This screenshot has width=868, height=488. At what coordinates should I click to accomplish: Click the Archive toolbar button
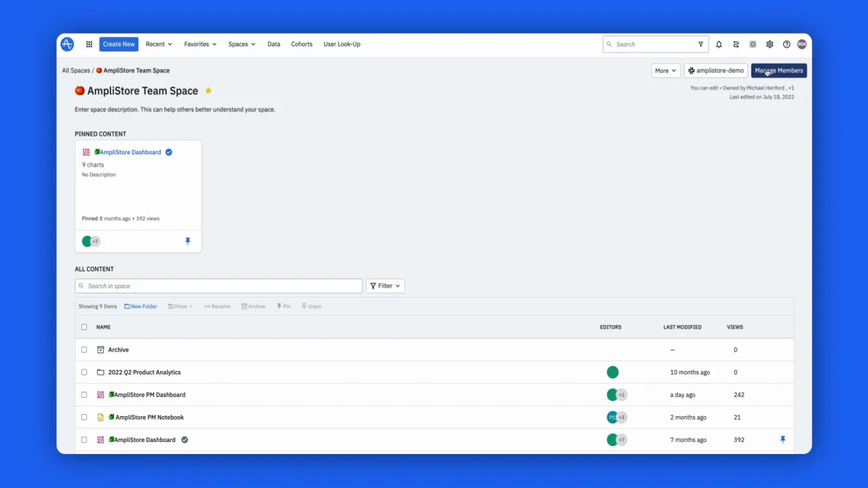click(254, 306)
